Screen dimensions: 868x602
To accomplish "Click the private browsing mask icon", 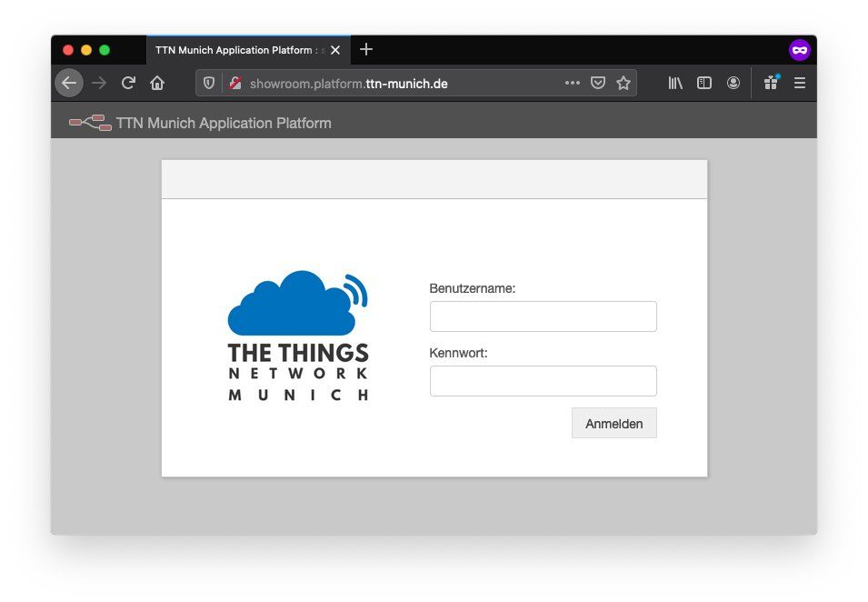I will tap(799, 50).
